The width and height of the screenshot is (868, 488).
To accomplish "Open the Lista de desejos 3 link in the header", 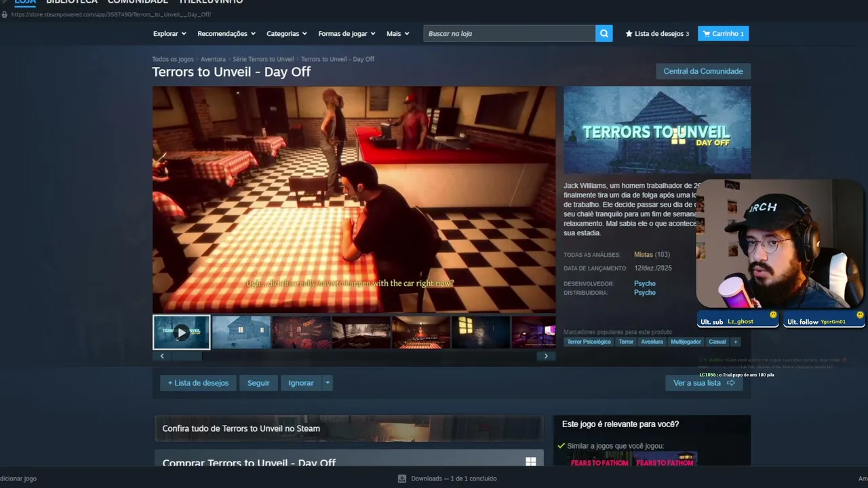I will click(x=656, y=33).
